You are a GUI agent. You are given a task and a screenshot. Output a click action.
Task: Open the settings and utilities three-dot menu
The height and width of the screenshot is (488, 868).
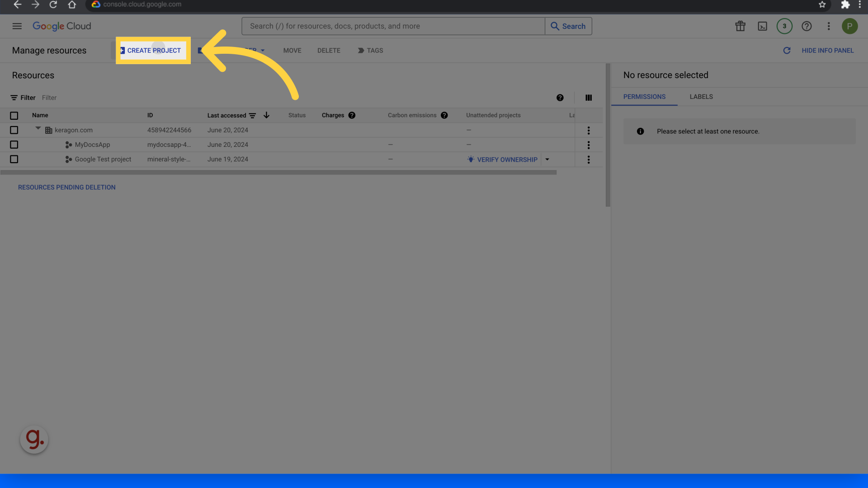pos(829,26)
